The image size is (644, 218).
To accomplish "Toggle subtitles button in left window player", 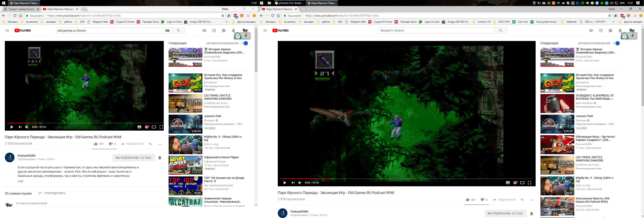I will tap(140, 127).
